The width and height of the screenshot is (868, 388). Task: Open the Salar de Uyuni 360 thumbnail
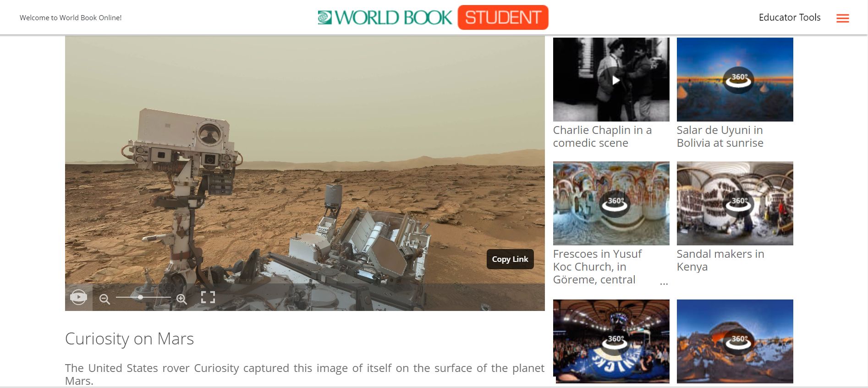[735, 79]
